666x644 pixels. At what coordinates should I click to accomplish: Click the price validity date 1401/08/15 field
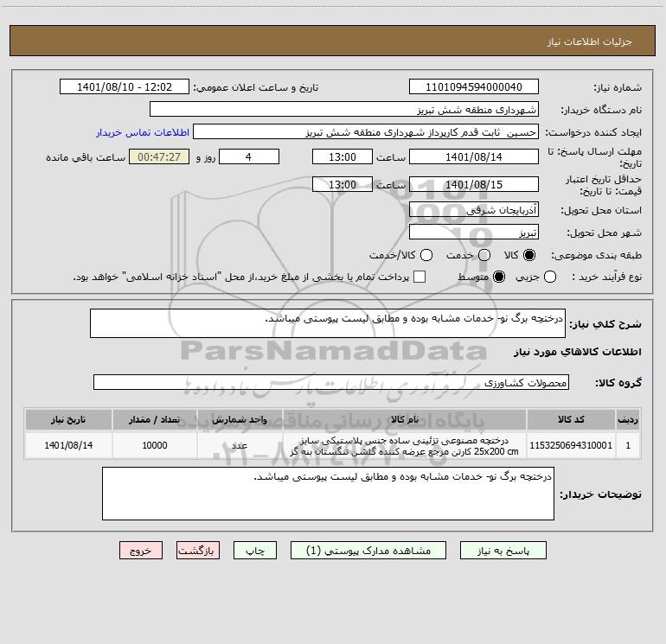tap(474, 184)
